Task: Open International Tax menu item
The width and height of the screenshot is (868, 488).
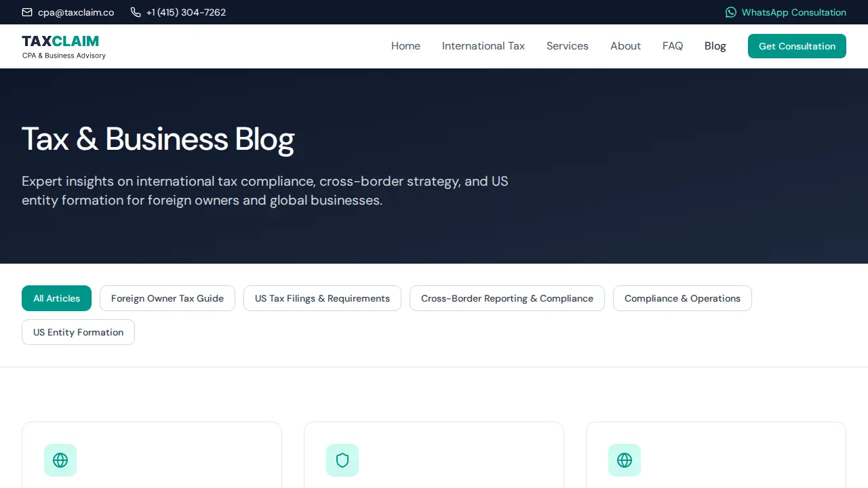Action: 484,46
